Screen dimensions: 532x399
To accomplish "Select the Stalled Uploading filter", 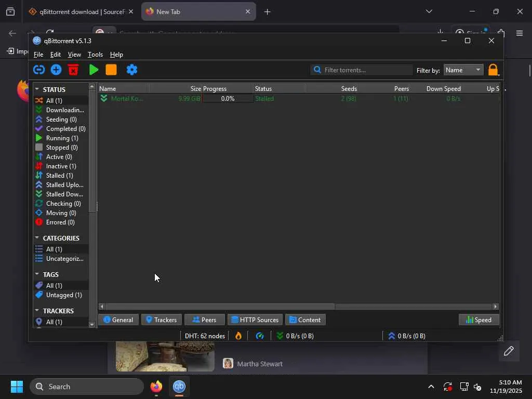I will click(x=61, y=185).
